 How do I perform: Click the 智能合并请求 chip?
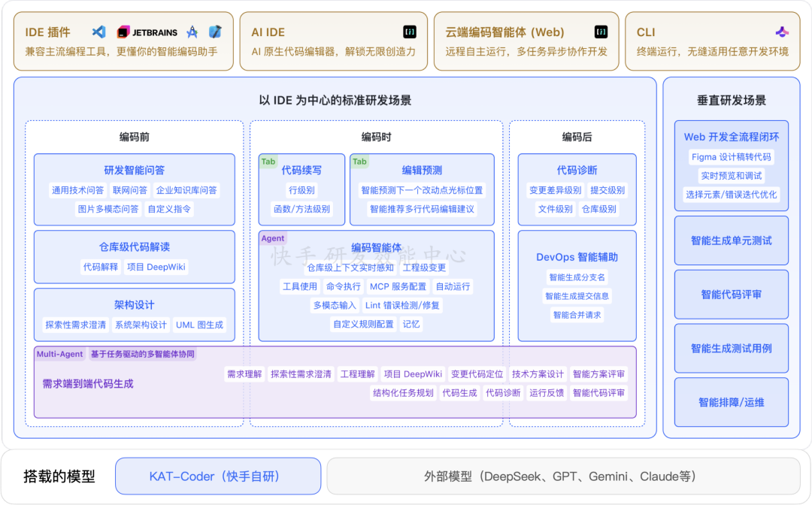(577, 315)
